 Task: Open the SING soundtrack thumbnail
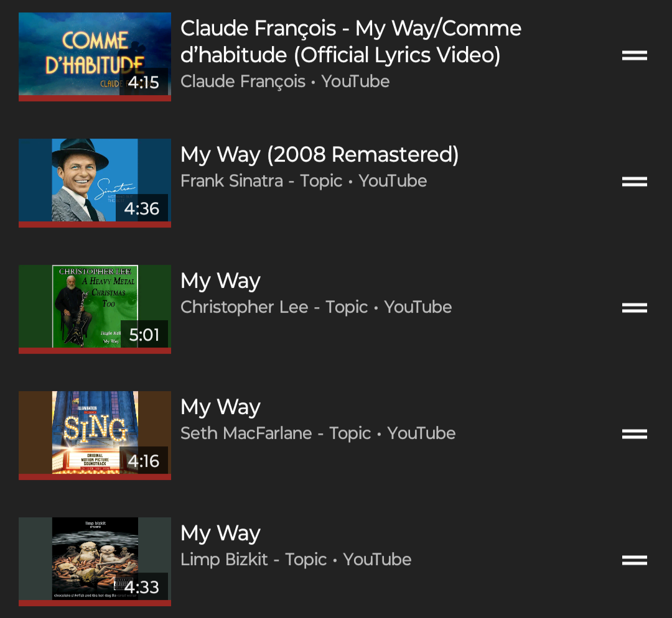click(95, 435)
